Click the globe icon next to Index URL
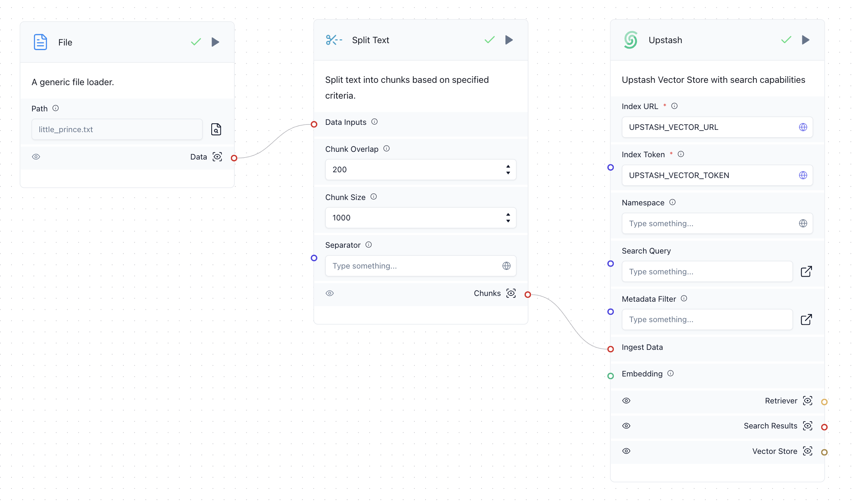The height and width of the screenshot is (504, 859). 803,127
